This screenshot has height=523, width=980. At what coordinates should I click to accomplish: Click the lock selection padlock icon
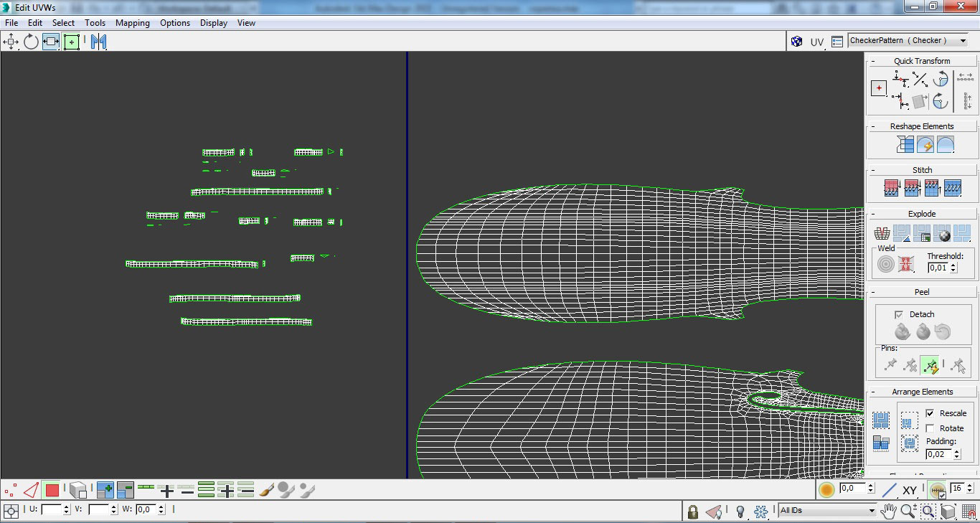(692, 511)
